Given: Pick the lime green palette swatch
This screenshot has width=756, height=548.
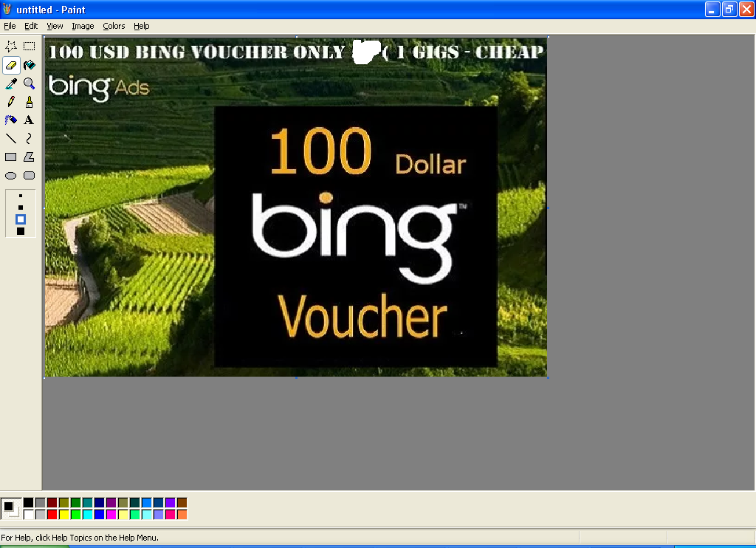Looking at the screenshot, I should click(x=76, y=515).
